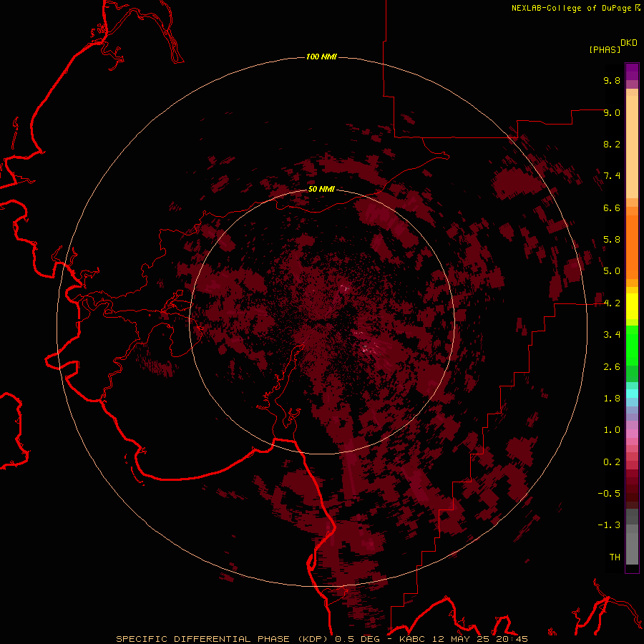Image resolution: width=644 pixels, height=644 pixels.
Task: Pick the light peach color bar segment
Action: pyautogui.click(x=632, y=147)
